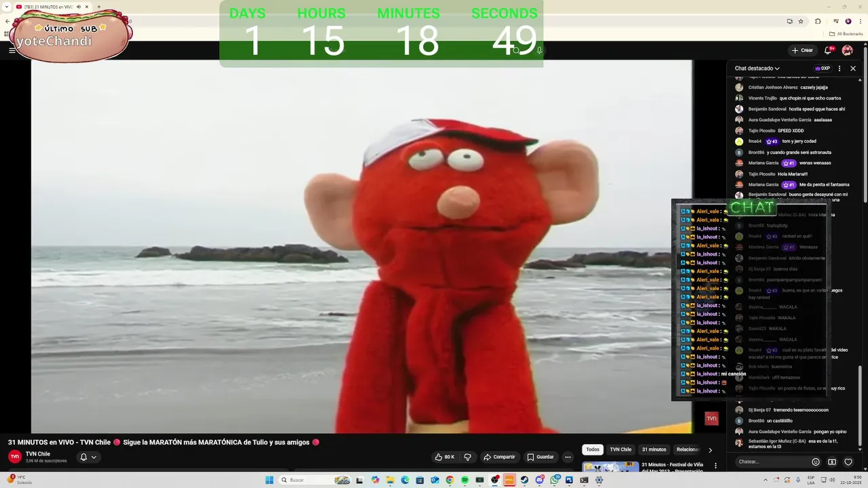Screen dimensions: 868x488
Task: Open Chrome three-dot menu
Action: pyautogui.click(x=861, y=21)
